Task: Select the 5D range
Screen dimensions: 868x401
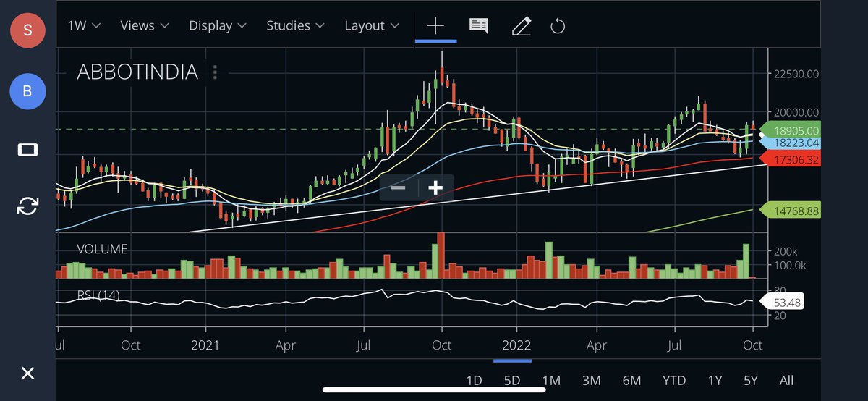Action: point(512,380)
